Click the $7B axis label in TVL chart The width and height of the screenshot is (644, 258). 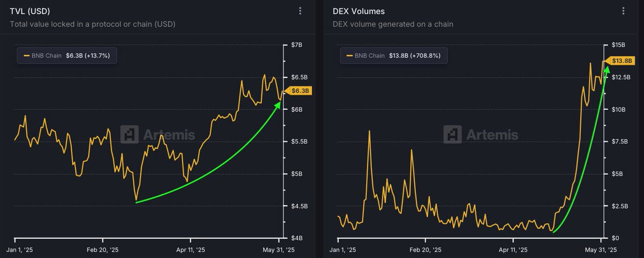[x=297, y=45]
